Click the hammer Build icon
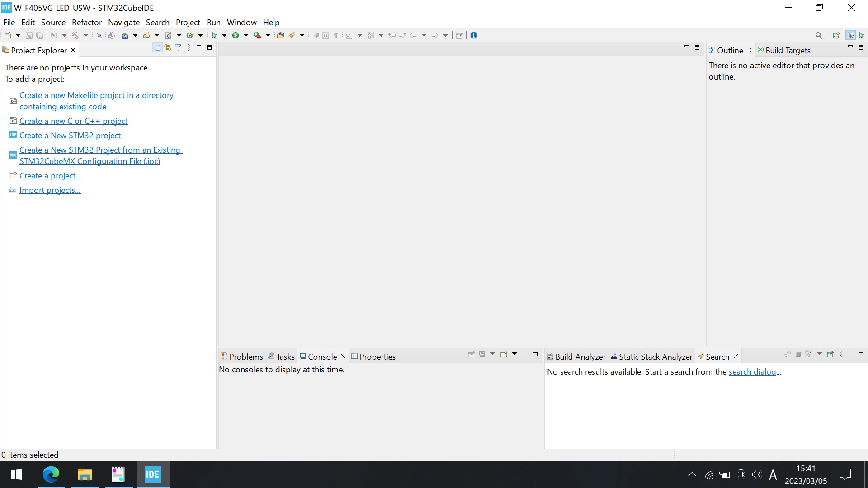 [75, 35]
